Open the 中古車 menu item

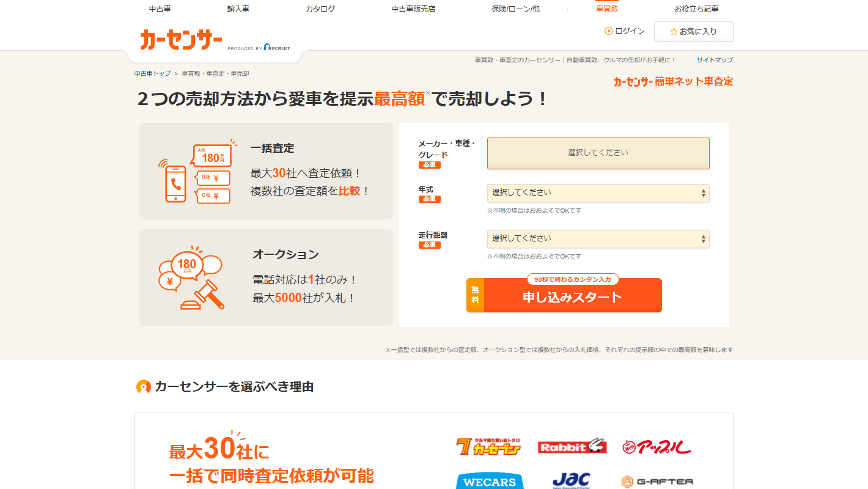coord(160,9)
